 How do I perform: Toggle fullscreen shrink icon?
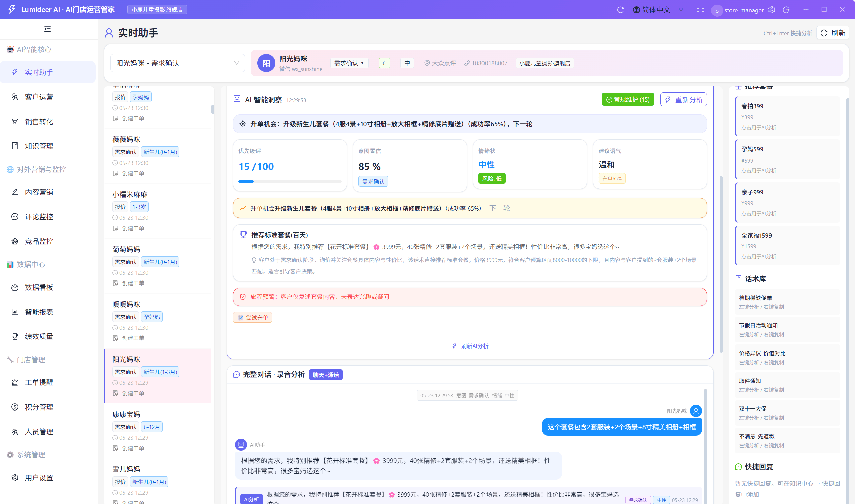[x=700, y=10]
